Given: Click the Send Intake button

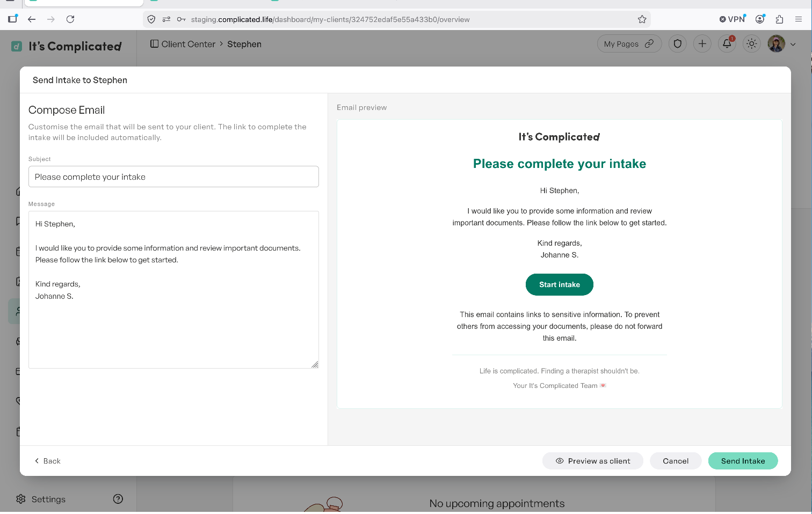Looking at the screenshot, I should 743,461.
